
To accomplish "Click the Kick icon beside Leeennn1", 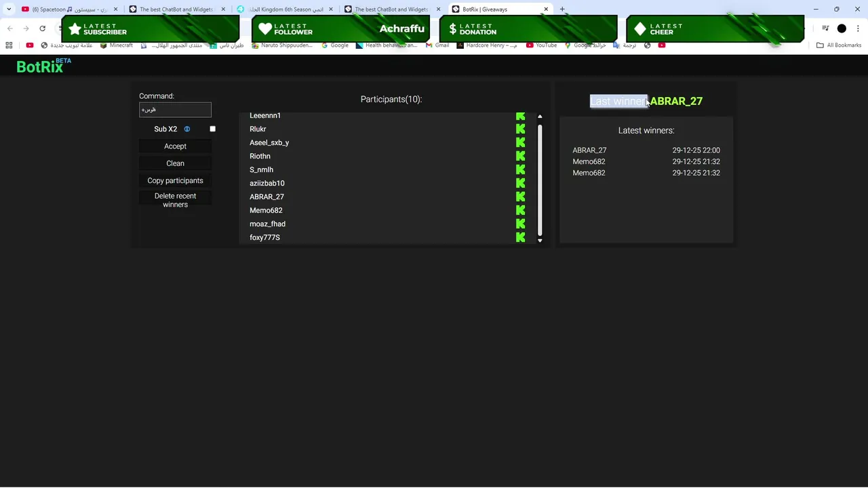I will (x=520, y=116).
